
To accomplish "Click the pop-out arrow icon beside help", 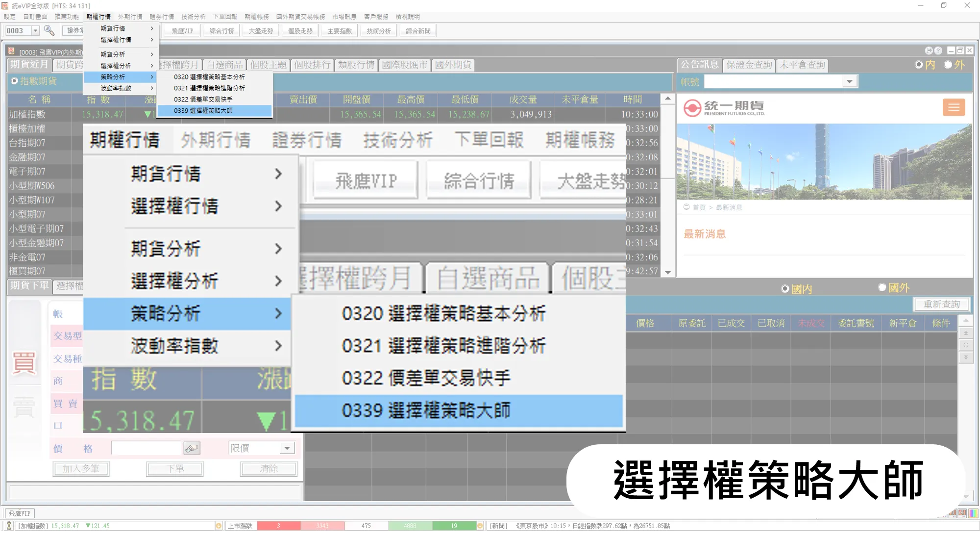I will pyautogui.click(x=929, y=51).
